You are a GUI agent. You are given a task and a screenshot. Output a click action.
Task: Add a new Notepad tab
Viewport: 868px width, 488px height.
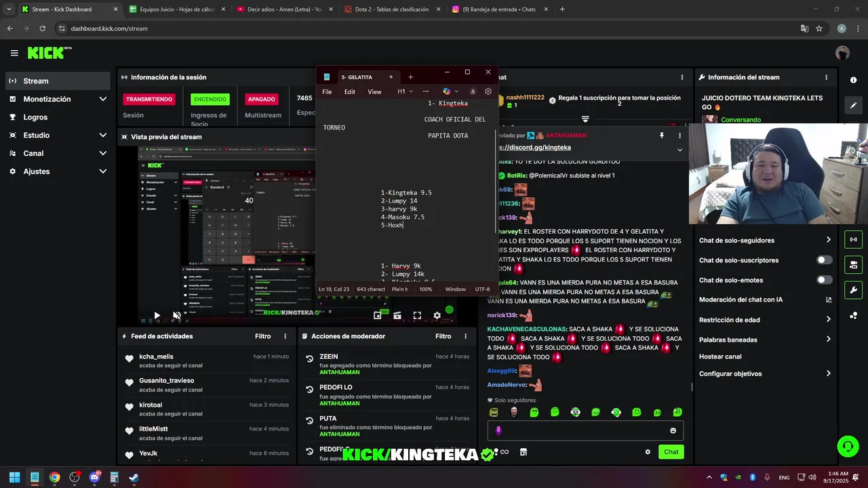point(410,77)
